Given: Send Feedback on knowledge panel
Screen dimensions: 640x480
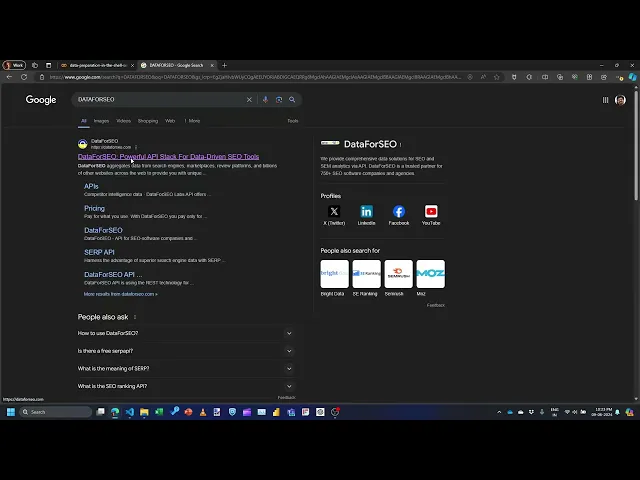Looking at the screenshot, I should (x=436, y=305).
